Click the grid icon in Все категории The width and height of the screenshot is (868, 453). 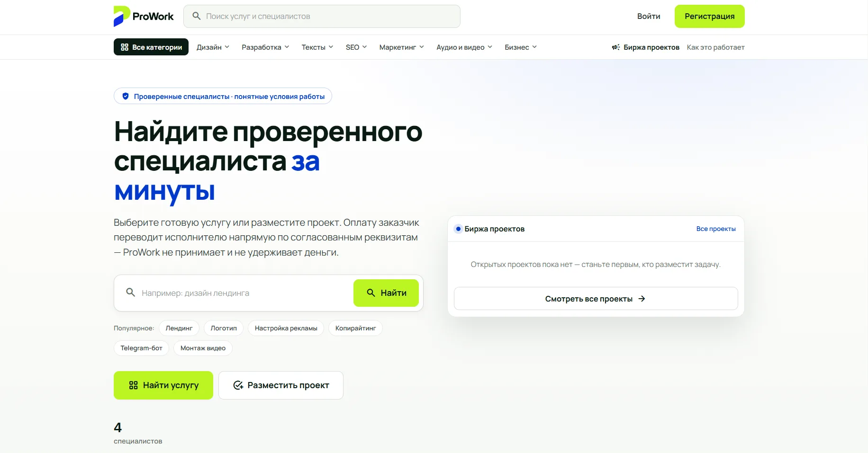[125, 47]
